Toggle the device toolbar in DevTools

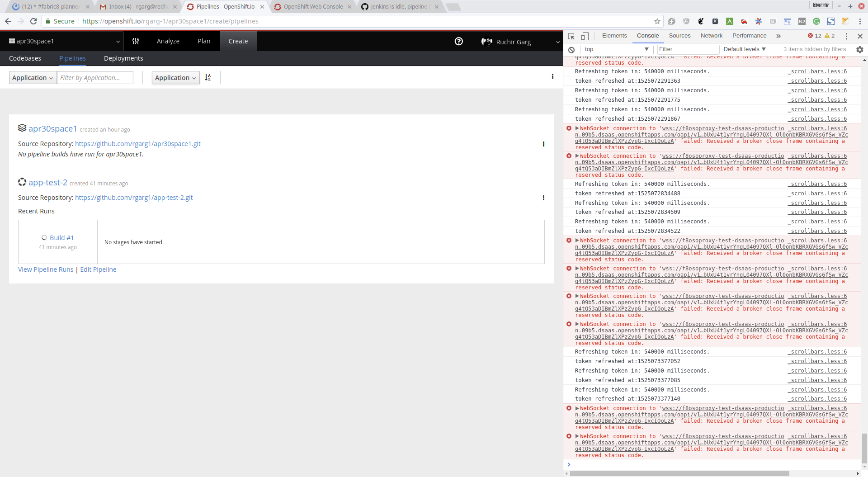tap(585, 36)
